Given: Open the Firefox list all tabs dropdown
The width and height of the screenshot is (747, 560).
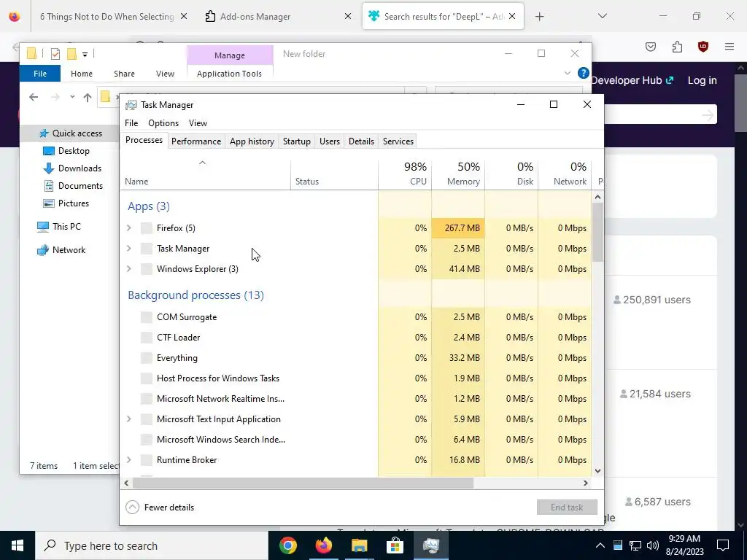Looking at the screenshot, I should tap(602, 16).
